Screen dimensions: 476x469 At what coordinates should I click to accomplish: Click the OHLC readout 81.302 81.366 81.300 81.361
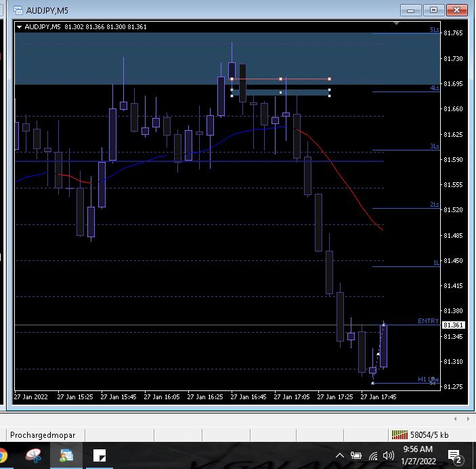coord(106,27)
